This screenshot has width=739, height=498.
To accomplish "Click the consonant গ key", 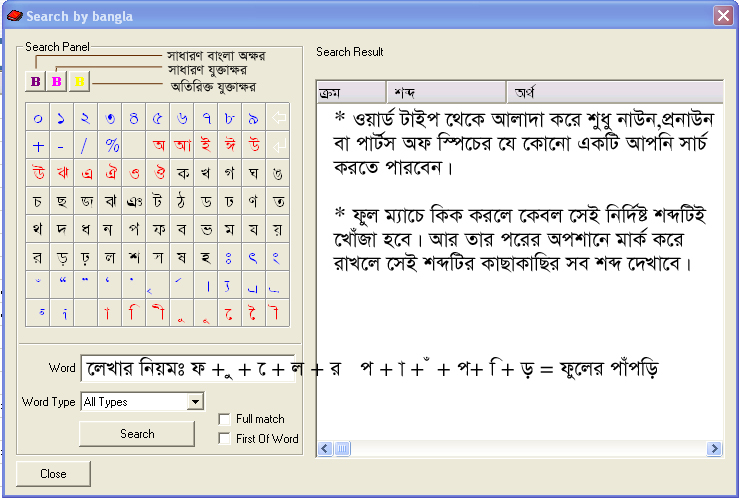I will [x=230, y=173].
